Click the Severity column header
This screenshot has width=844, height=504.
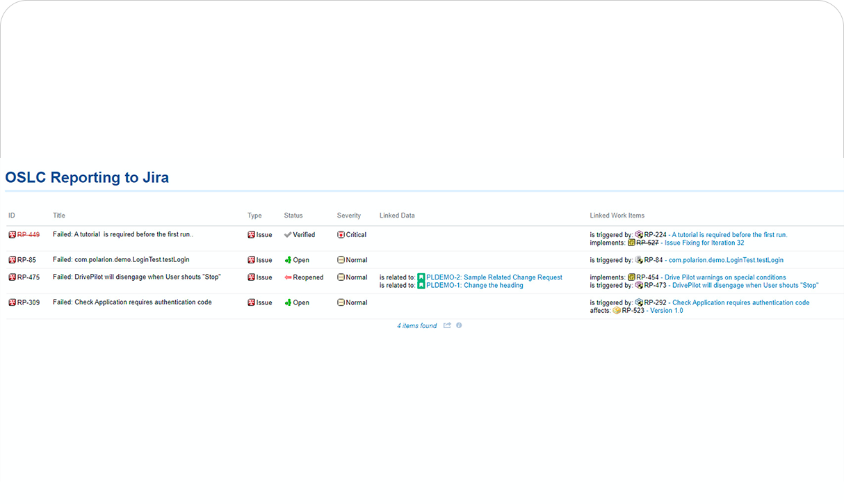pos(348,216)
